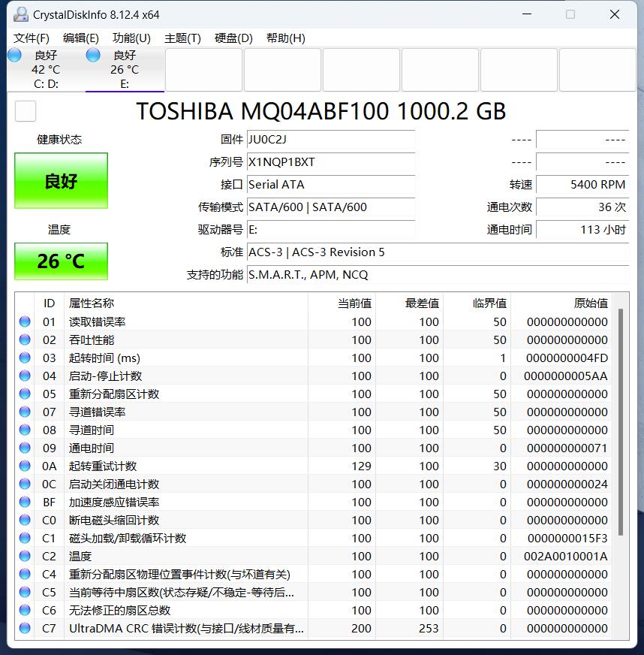Click the blue status dot beside 通电时间 attribute
This screenshot has height=655, width=644.
[24, 448]
